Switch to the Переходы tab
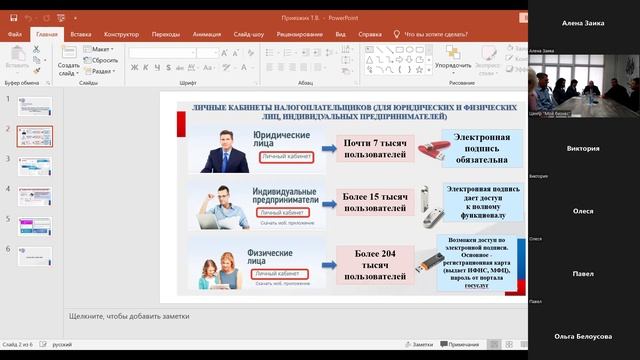This screenshot has height=360, width=640. point(166,34)
